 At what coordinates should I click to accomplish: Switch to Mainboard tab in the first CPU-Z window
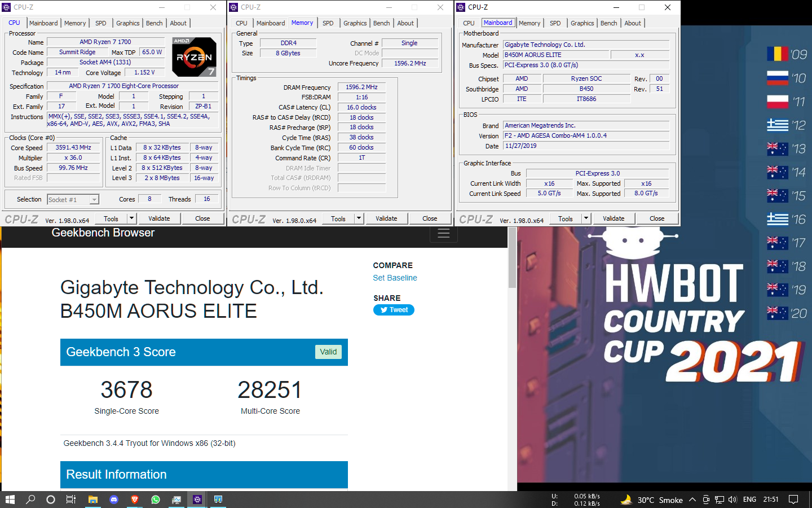[x=43, y=23]
